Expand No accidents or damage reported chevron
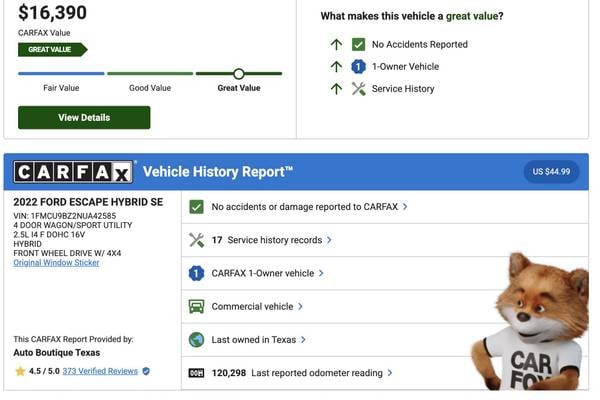This screenshot has height=400, width=600. [405, 207]
